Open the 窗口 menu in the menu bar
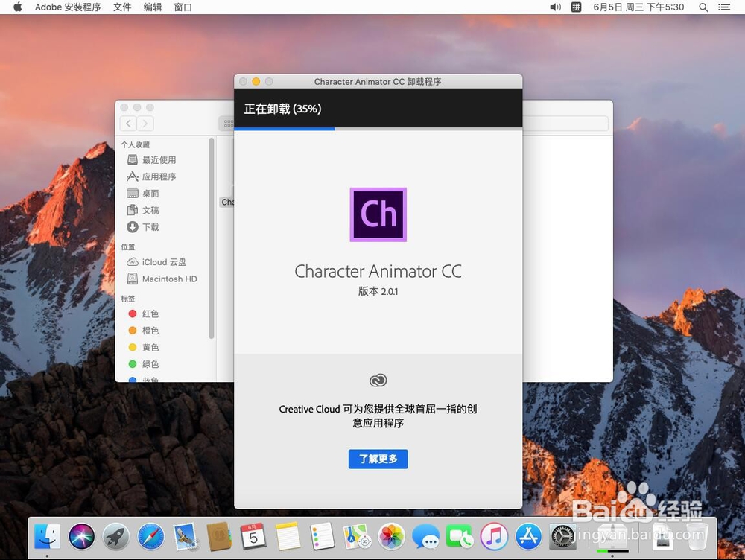The width and height of the screenshot is (745, 560). [183, 7]
